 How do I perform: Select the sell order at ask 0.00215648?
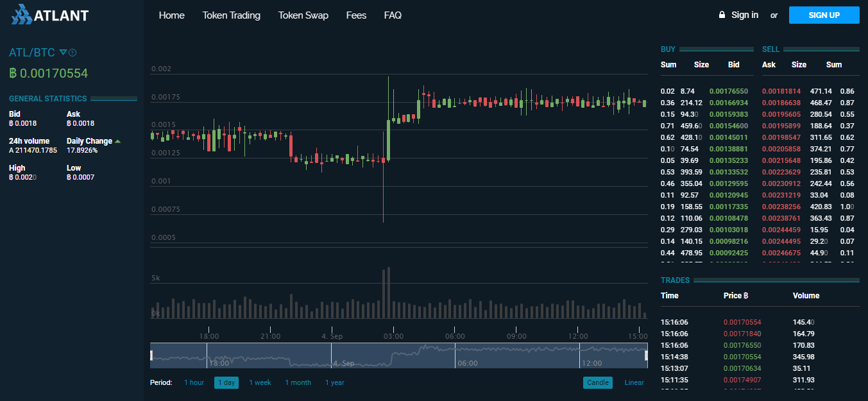tap(810, 160)
